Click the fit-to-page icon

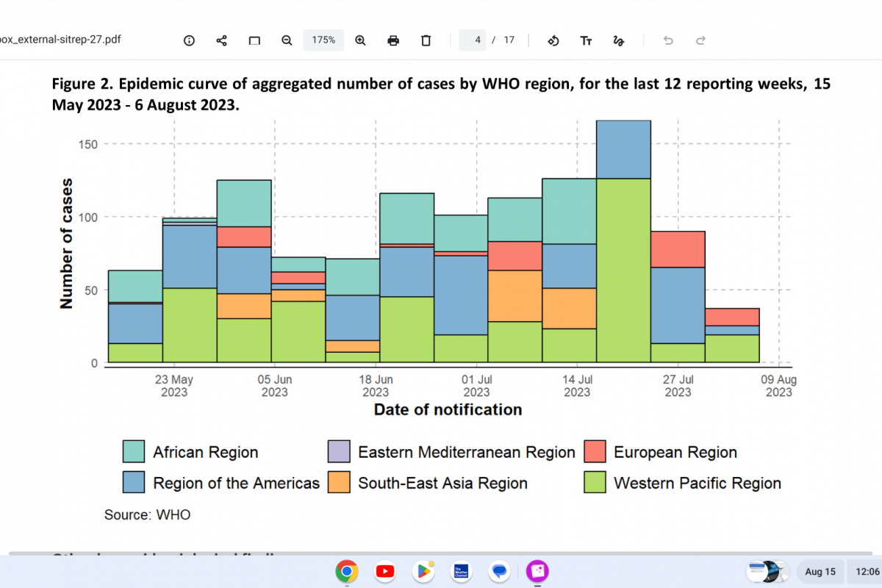point(254,40)
